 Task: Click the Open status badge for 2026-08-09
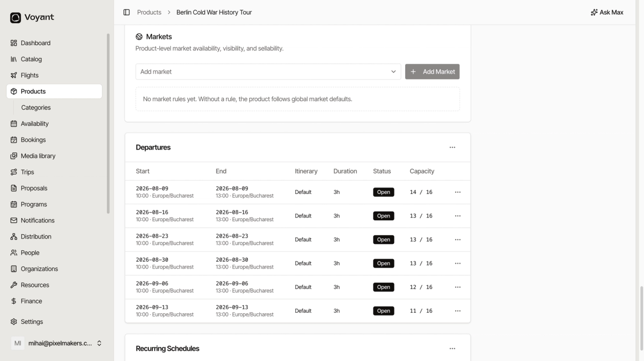(384, 192)
